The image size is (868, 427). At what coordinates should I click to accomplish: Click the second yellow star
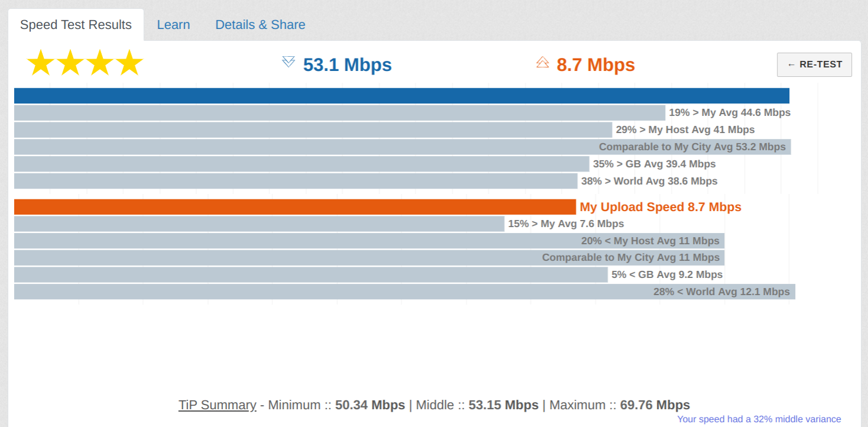point(70,62)
